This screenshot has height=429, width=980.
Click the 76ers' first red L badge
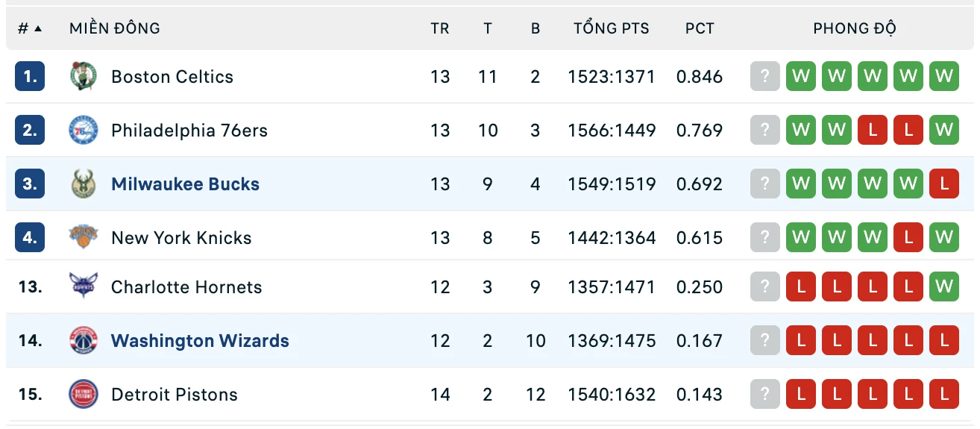coord(873,130)
